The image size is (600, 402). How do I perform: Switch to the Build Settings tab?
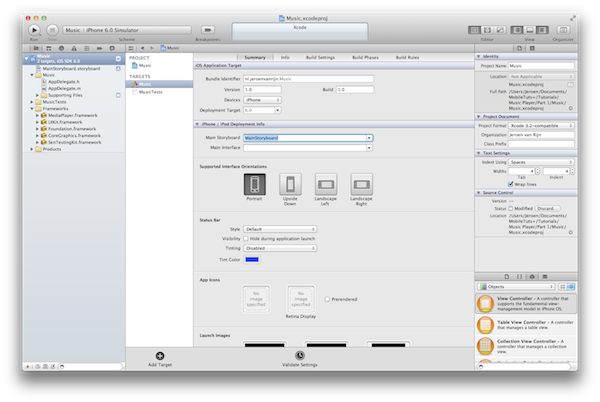click(x=320, y=57)
